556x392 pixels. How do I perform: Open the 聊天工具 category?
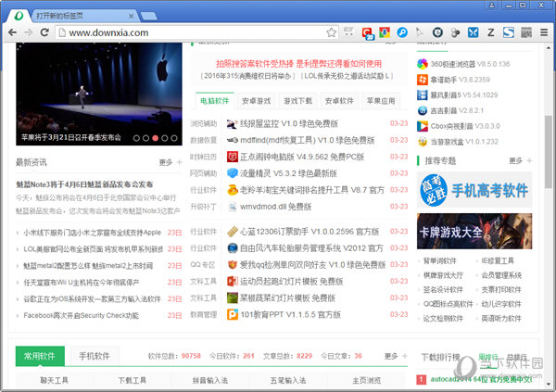click(x=54, y=380)
